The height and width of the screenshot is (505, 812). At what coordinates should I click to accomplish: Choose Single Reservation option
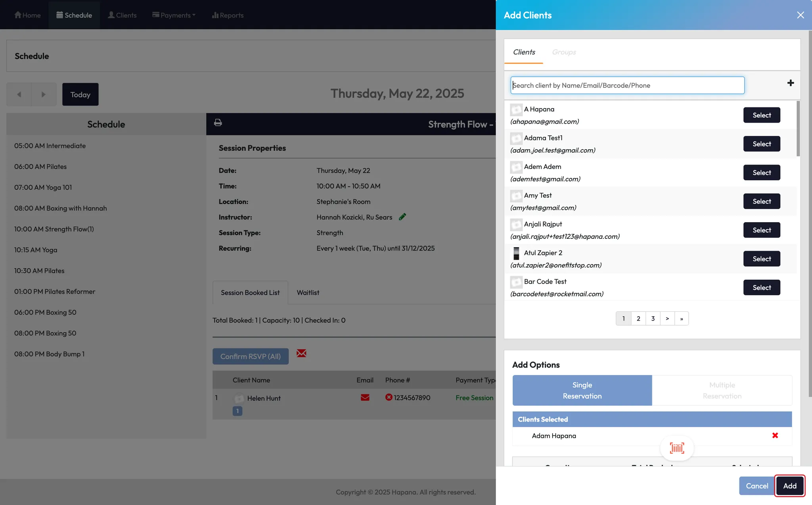click(x=582, y=390)
